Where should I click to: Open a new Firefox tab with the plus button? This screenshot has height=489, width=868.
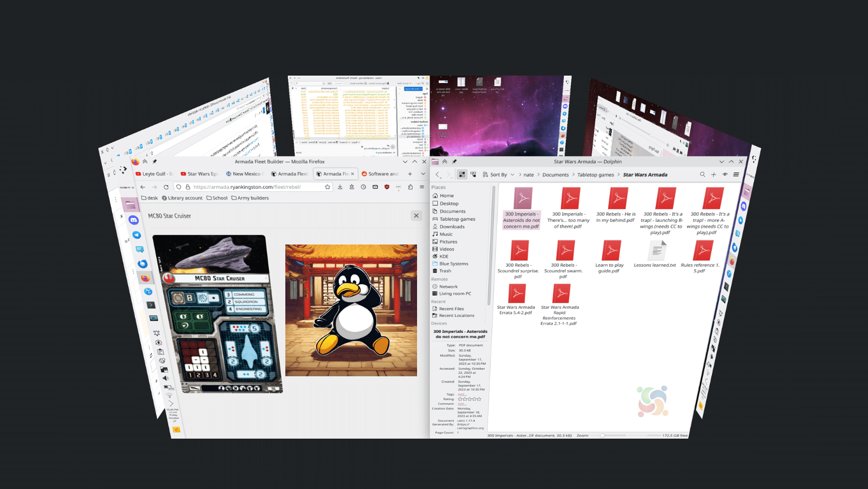(410, 174)
